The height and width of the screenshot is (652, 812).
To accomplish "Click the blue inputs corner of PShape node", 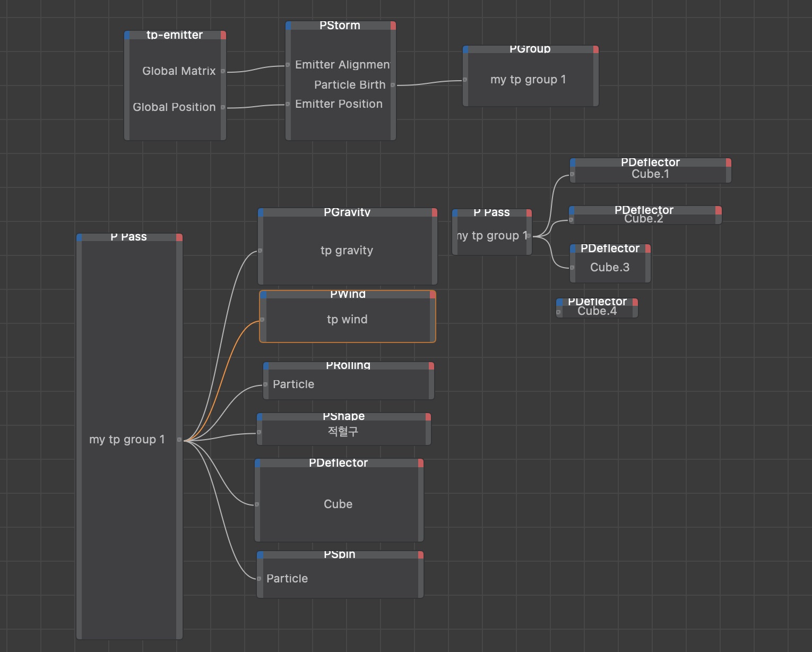I will [260, 417].
